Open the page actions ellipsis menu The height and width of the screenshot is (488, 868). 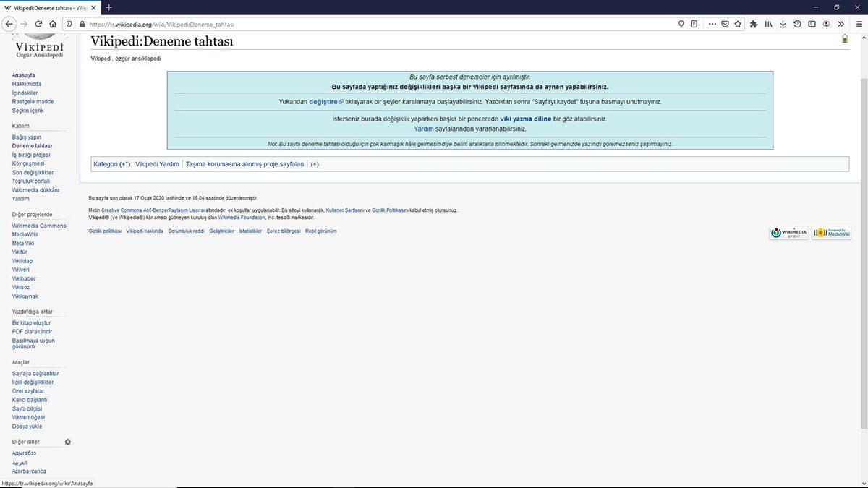(712, 24)
